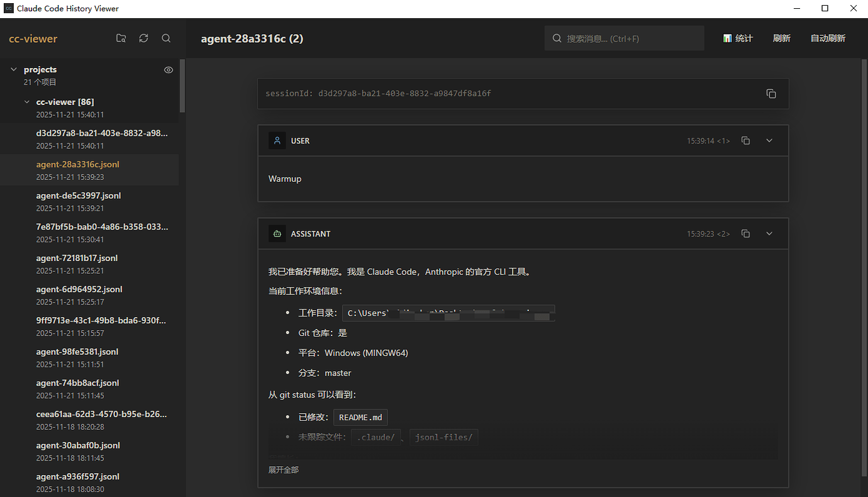Open agent-30abaf0b.jsonl session file
868x497 pixels.
89,451
